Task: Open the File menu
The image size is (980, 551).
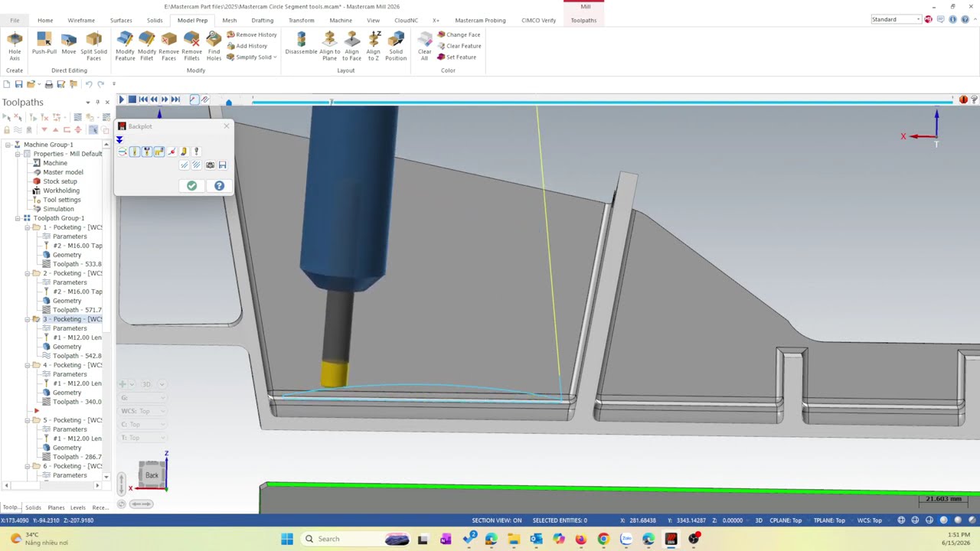Action: (x=15, y=20)
